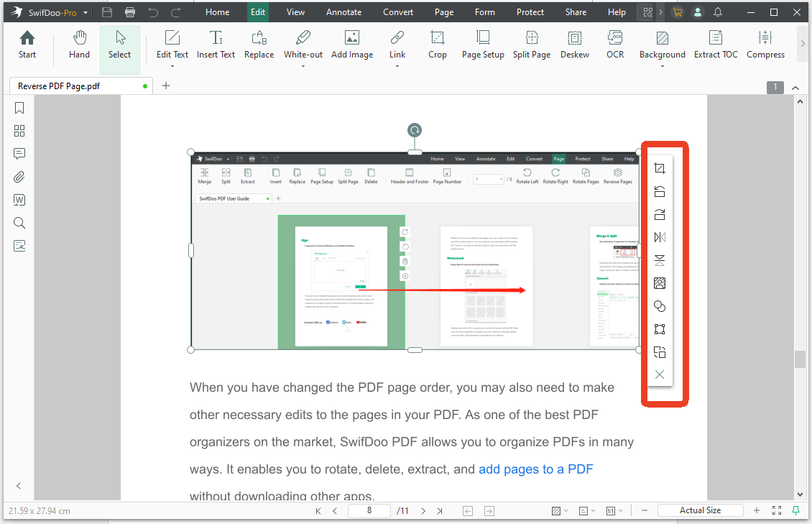Open the search sidebar panel
Image resolution: width=812 pixels, height=524 pixels.
coord(19,223)
